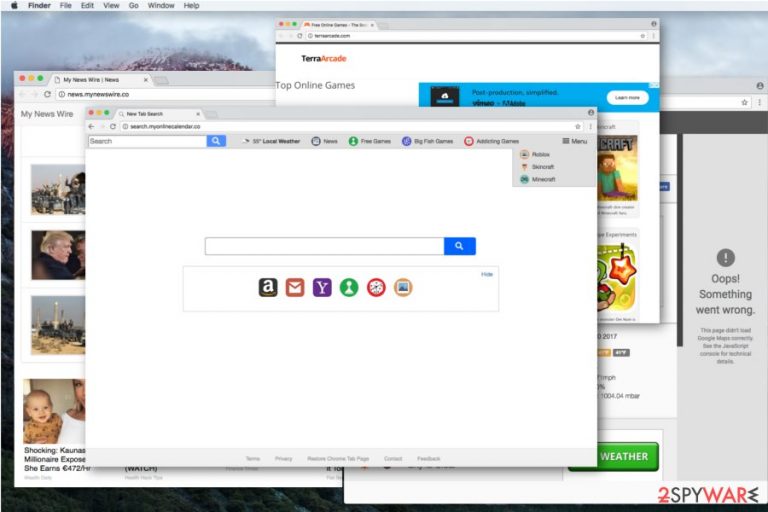Open the Window menu in menu bar
This screenshot has width=768, height=512.
161,5
